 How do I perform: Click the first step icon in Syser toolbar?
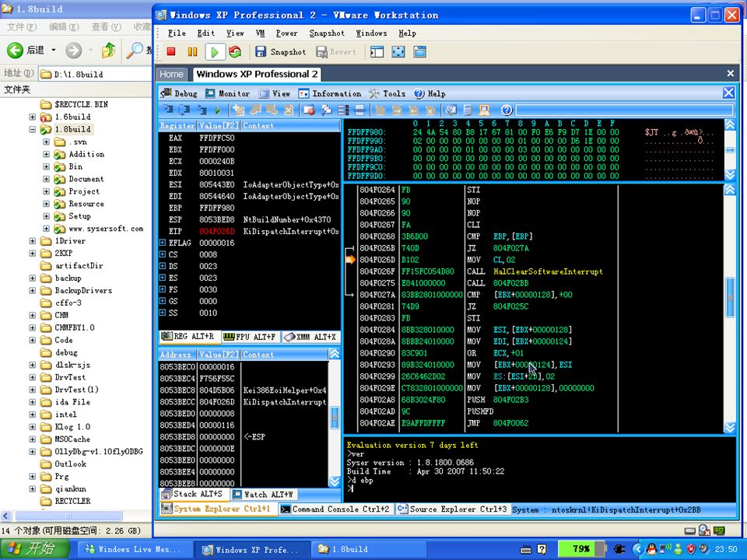168,110
